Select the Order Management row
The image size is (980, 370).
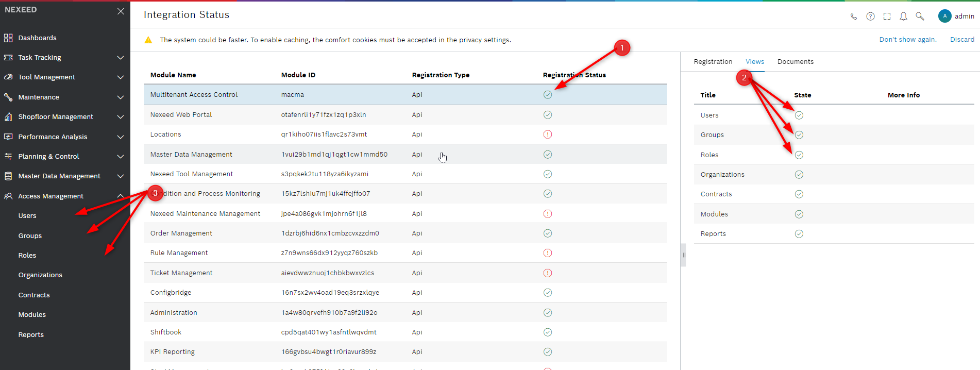point(405,233)
